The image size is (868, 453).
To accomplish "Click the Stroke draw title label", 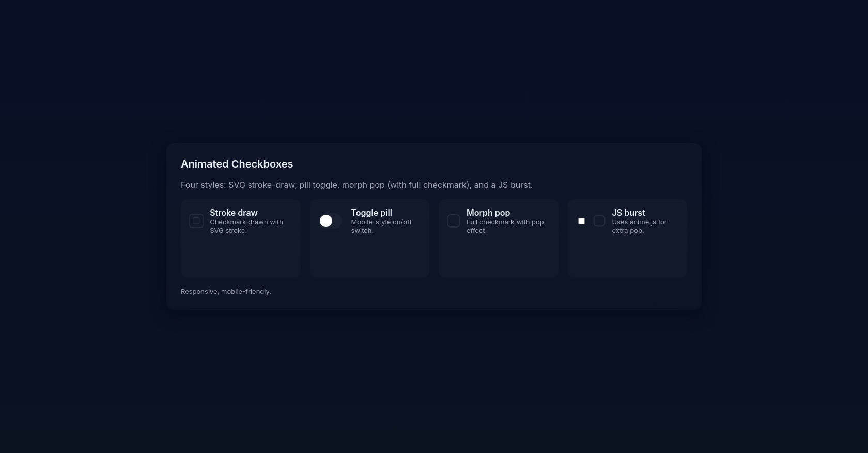I will click(x=234, y=213).
